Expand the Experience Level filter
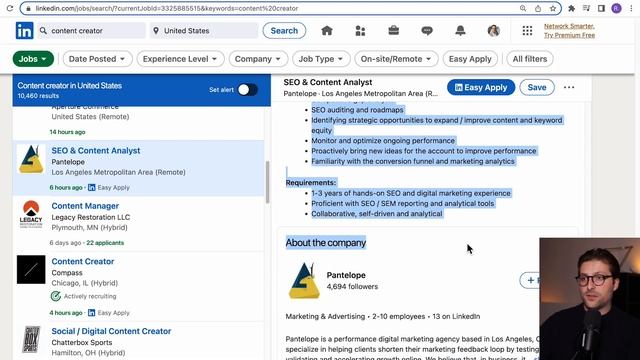640x360 pixels. [180, 59]
